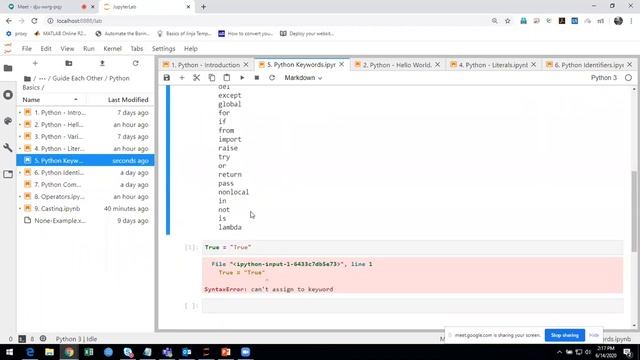This screenshot has height=360, width=640.
Task: Open the Help menu
Action: [191, 49]
